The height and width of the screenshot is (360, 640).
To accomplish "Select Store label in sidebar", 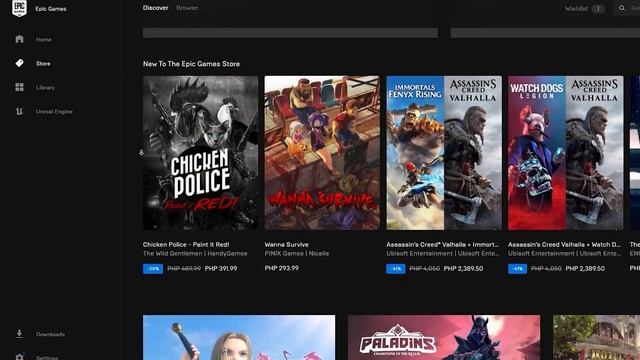I will (x=43, y=64).
